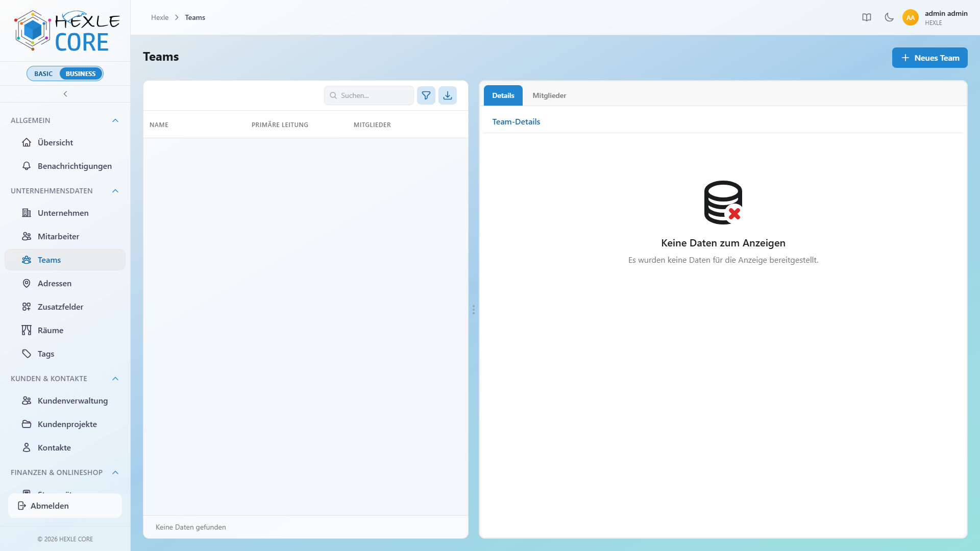Switch to the Mitglieder tab
The width and height of the screenshot is (980, 551).
click(549, 95)
